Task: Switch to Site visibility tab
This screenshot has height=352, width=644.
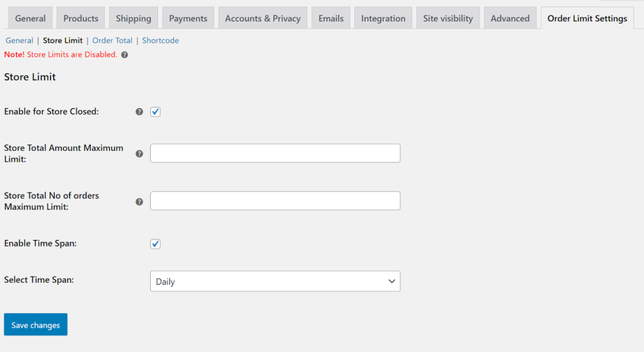Action: click(x=448, y=18)
